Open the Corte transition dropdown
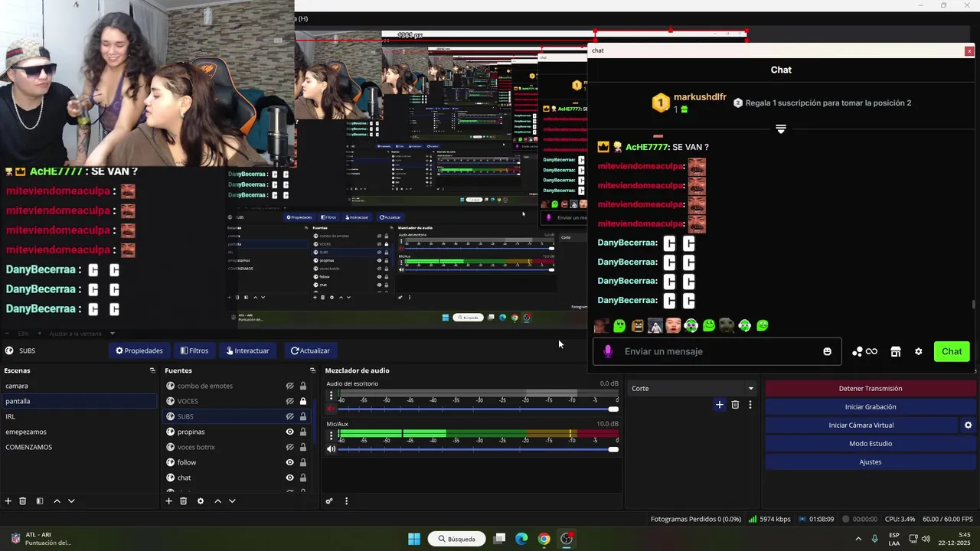Image resolution: width=980 pixels, height=551 pixels. tap(692, 389)
